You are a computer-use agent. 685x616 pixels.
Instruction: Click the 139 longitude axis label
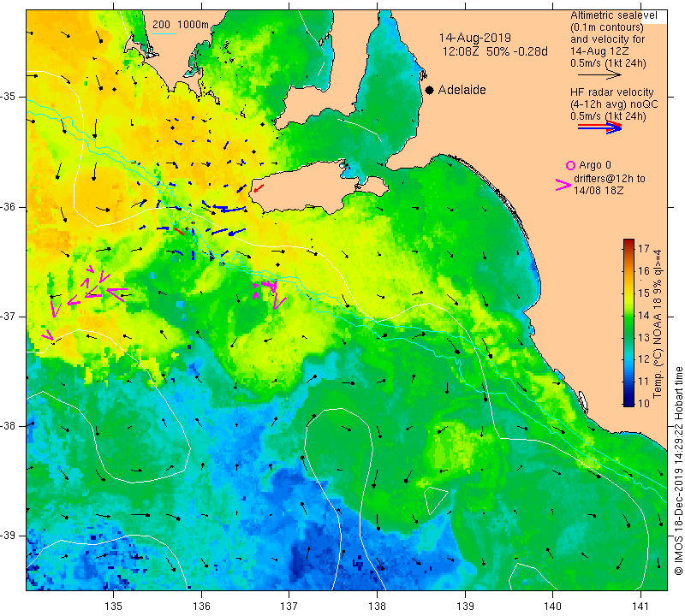click(465, 606)
